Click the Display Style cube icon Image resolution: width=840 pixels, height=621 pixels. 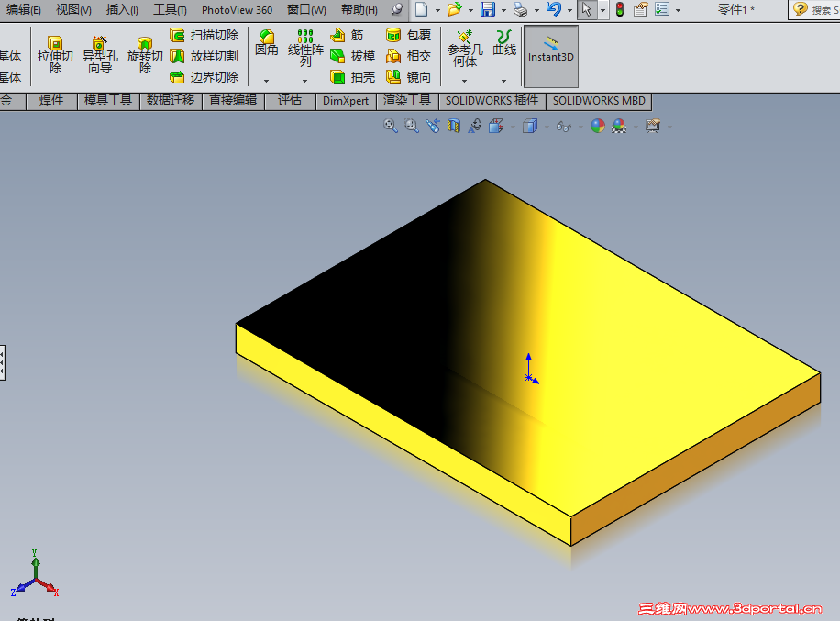(530, 126)
